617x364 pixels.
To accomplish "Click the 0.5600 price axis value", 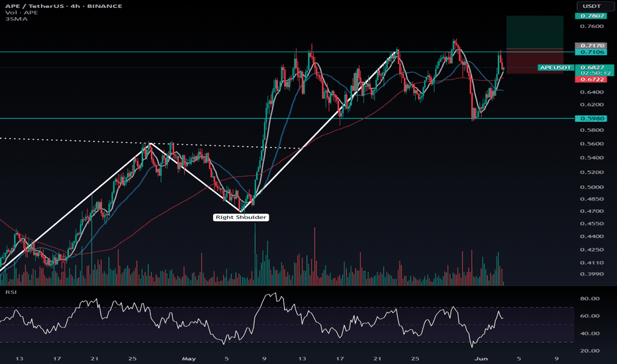I will point(592,144).
